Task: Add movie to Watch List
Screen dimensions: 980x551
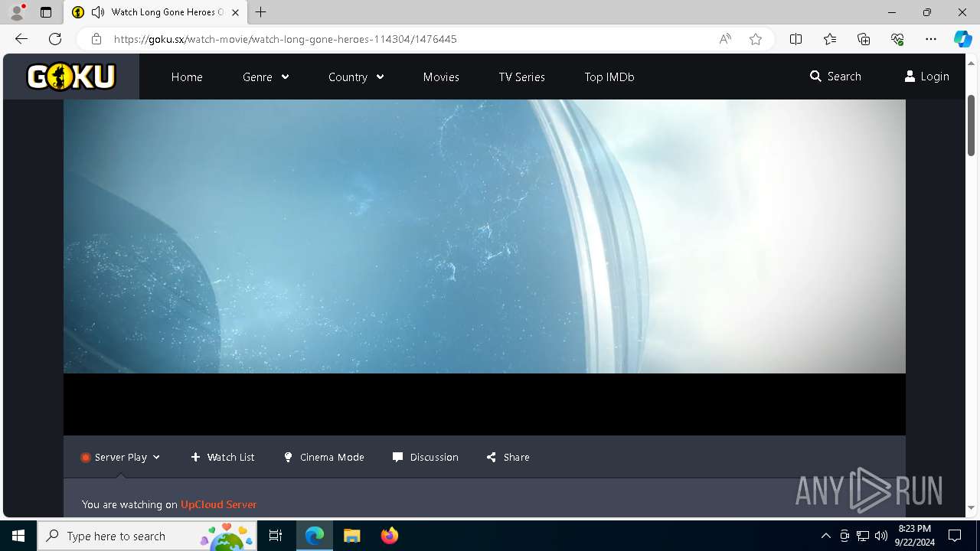Action: (223, 457)
